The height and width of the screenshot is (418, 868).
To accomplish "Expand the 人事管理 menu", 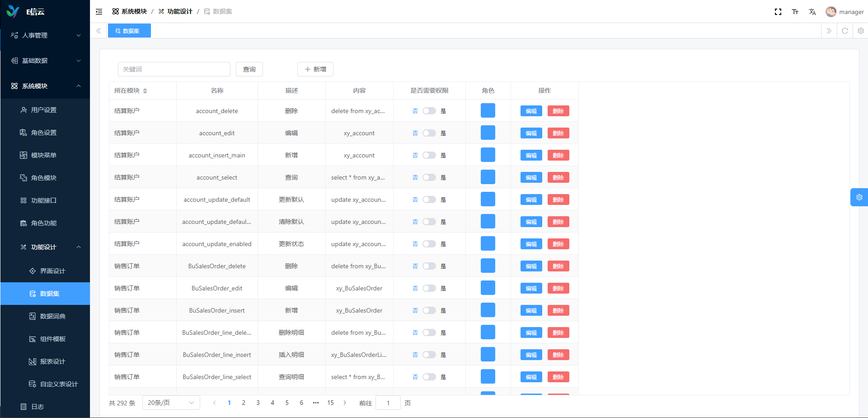I will [45, 35].
